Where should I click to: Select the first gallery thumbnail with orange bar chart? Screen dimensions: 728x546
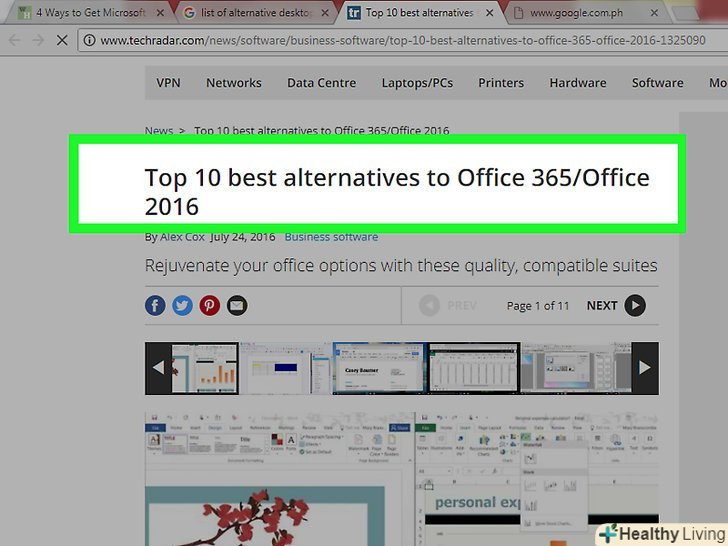pos(204,369)
